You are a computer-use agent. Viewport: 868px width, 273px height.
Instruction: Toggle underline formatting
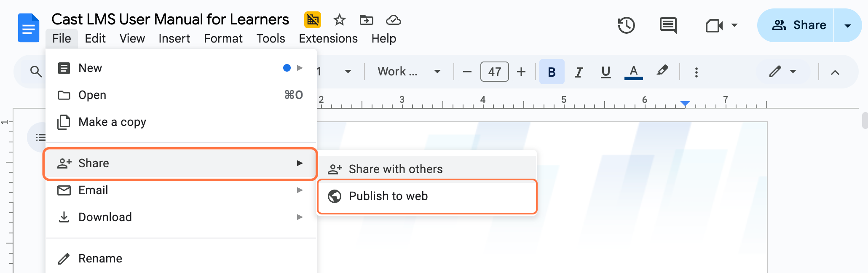click(x=605, y=72)
